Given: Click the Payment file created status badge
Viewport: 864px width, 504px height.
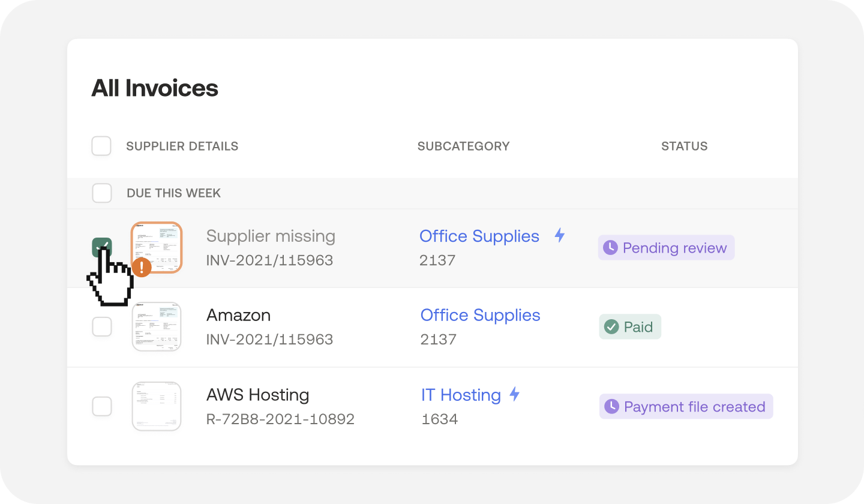Looking at the screenshot, I should [686, 407].
